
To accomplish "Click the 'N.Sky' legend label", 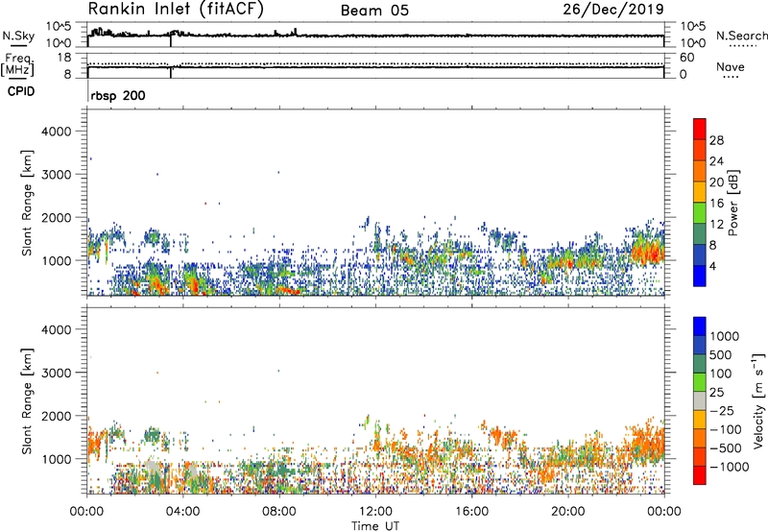I will coord(18,36).
